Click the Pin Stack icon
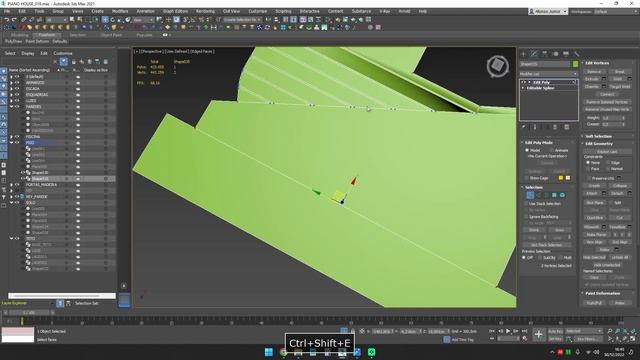The image size is (640, 360). (524, 127)
